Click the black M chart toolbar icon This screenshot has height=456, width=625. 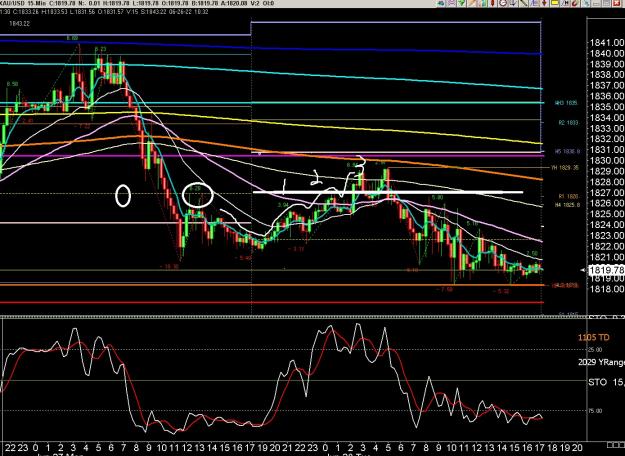565,3
